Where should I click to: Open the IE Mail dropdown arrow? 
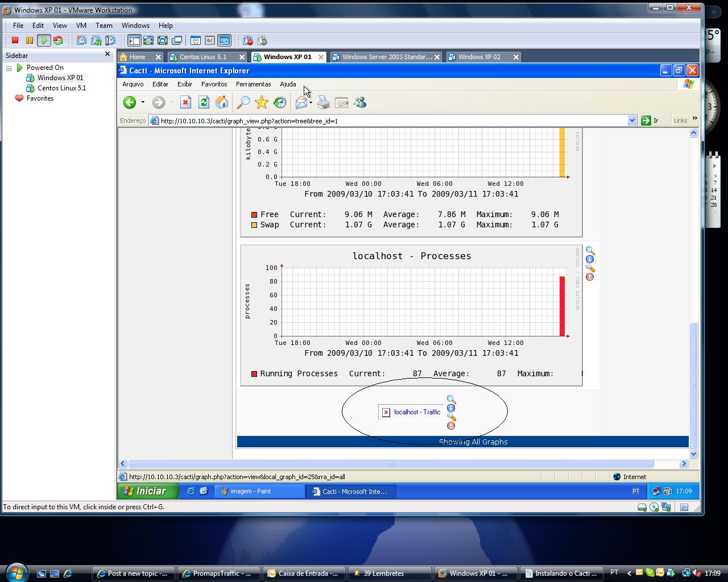point(311,102)
